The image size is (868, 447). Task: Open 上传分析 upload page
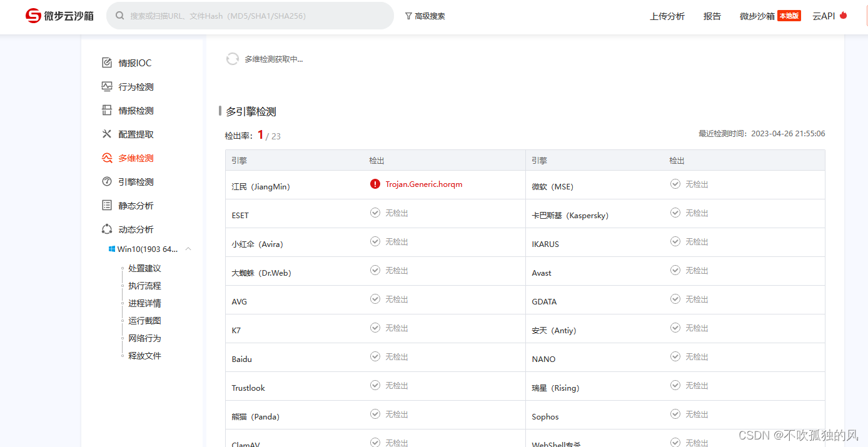pyautogui.click(x=667, y=16)
